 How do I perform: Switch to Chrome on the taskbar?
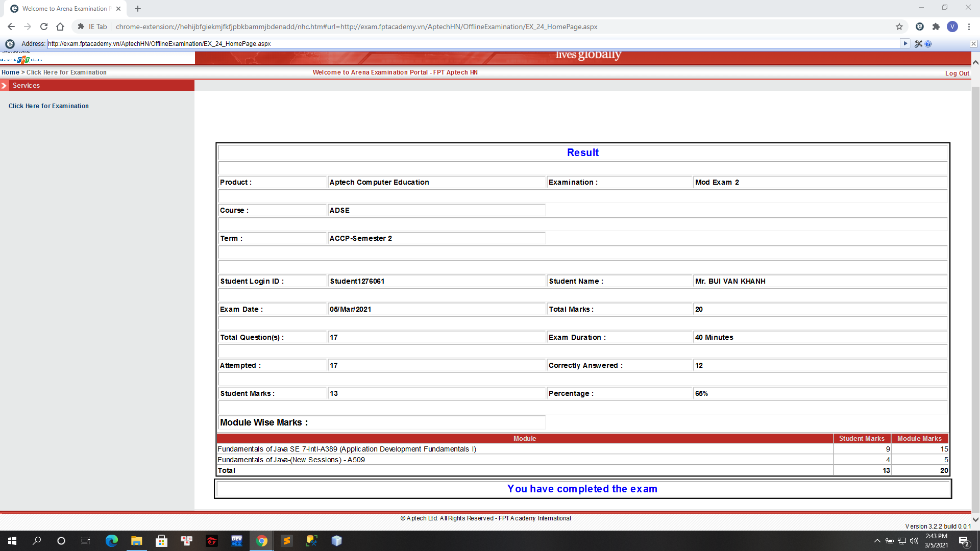tap(261, 541)
